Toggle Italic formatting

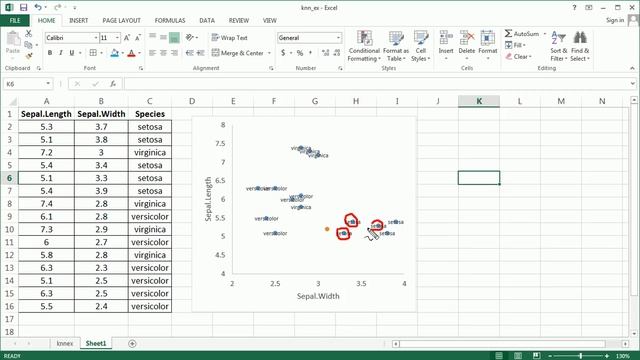[x=61, y=53]
